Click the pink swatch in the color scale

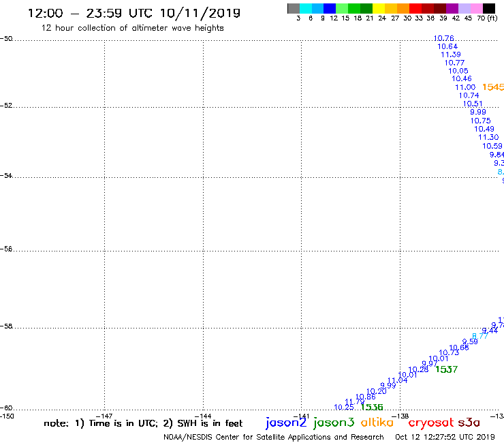(x=476, y=8)
